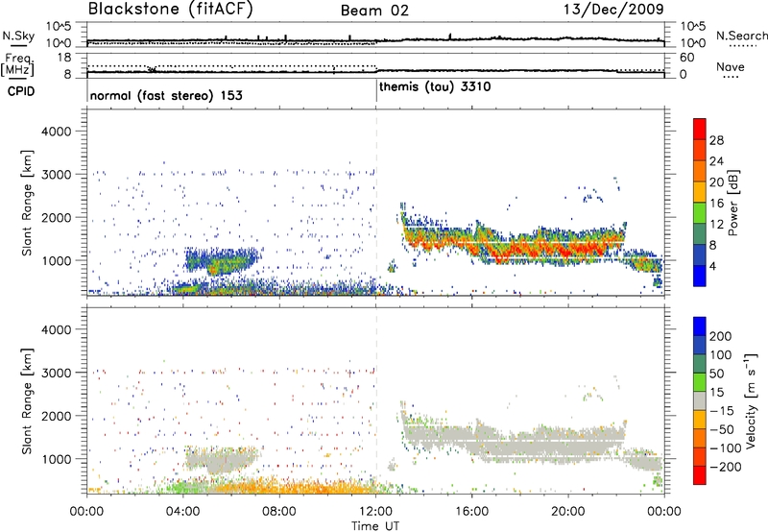The height and width of the screenshot is (532, 768).
Task: Click the '4' value on power scale
Action: click(x=712, y=267)
